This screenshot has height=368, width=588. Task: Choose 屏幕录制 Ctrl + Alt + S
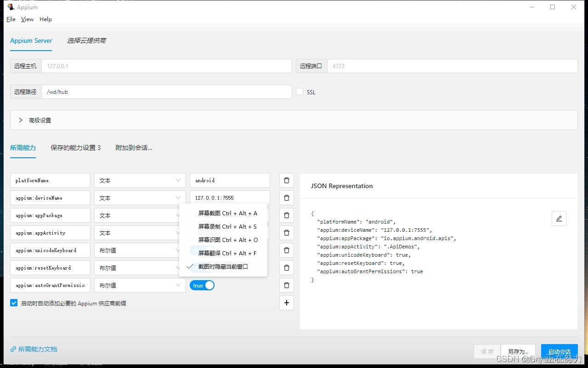223,226
